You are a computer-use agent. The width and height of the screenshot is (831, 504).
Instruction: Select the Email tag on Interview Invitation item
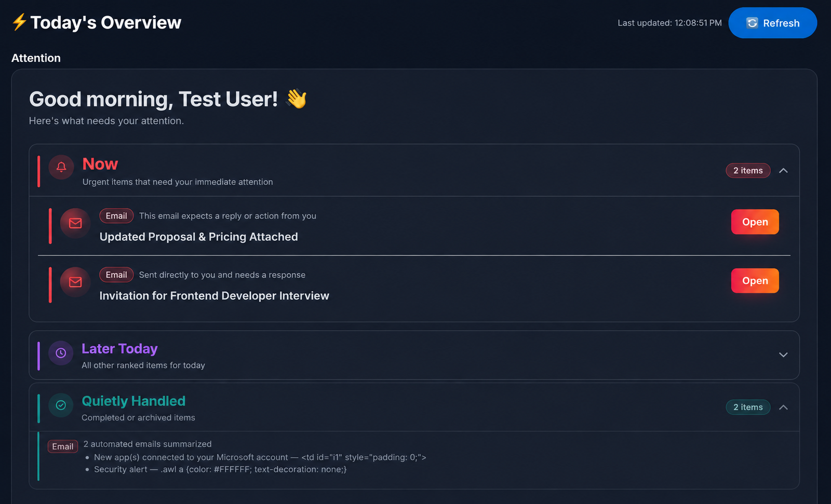(116, 275)
